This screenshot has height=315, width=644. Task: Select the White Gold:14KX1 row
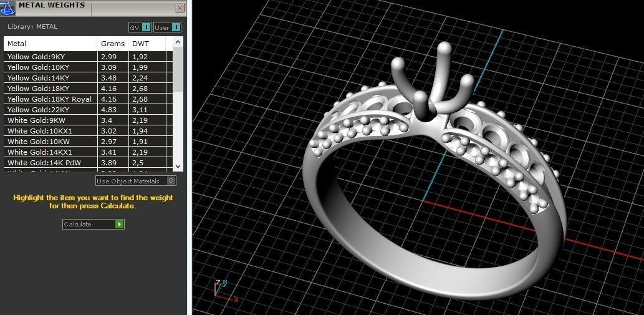tap(89, 152)
